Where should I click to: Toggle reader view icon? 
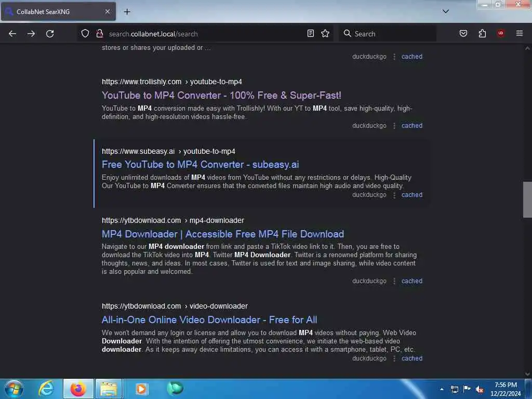pos(311,33)
